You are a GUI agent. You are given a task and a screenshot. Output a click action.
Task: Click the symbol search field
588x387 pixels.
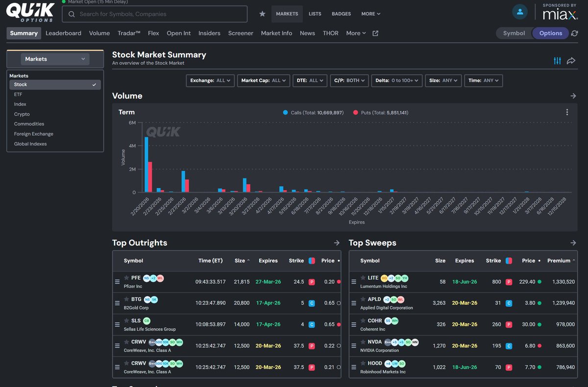(154, 14)
